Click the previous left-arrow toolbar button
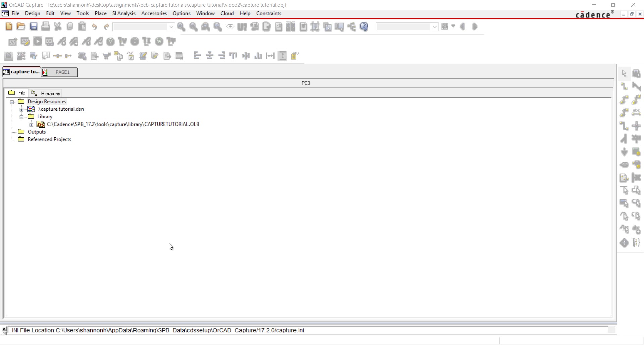The width and height of the screenshot is (644, 345). 463,27
